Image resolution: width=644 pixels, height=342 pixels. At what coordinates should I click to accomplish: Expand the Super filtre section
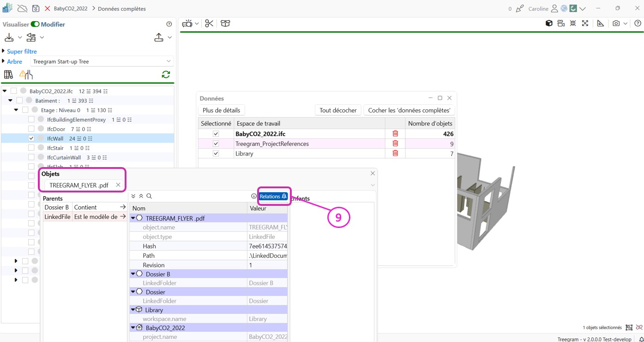(22, 51)
